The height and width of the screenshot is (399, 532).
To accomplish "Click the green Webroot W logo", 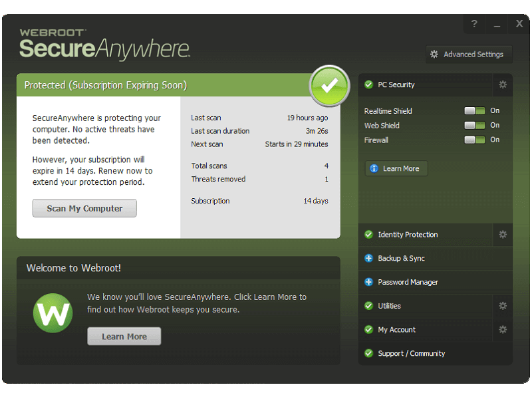I will coord(53,313).
